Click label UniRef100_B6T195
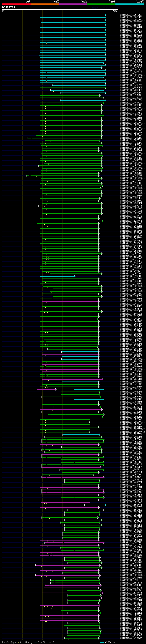Viewport: 146px width, 644px height. pyautogui.click(x=131, y=67)
